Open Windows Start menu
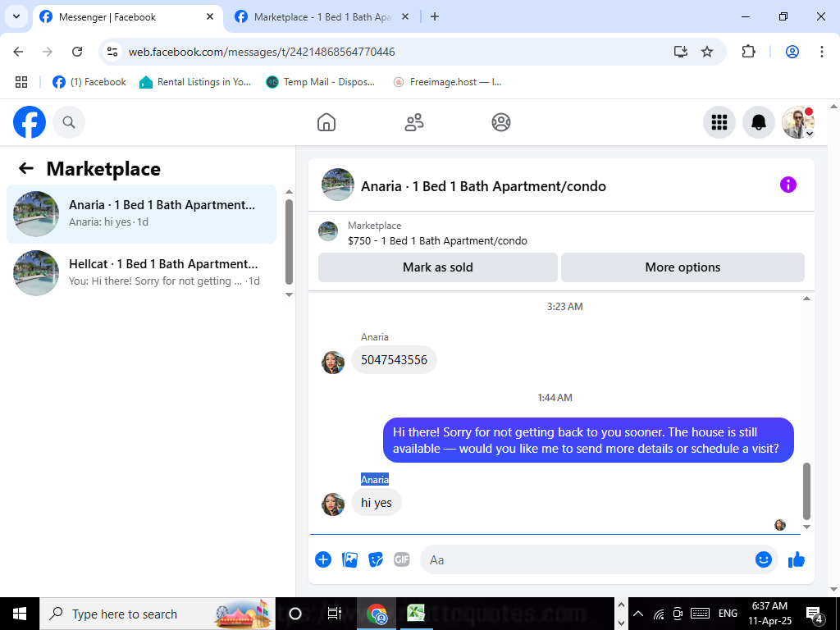Viewport: 840px width, 630px height. 20,614
